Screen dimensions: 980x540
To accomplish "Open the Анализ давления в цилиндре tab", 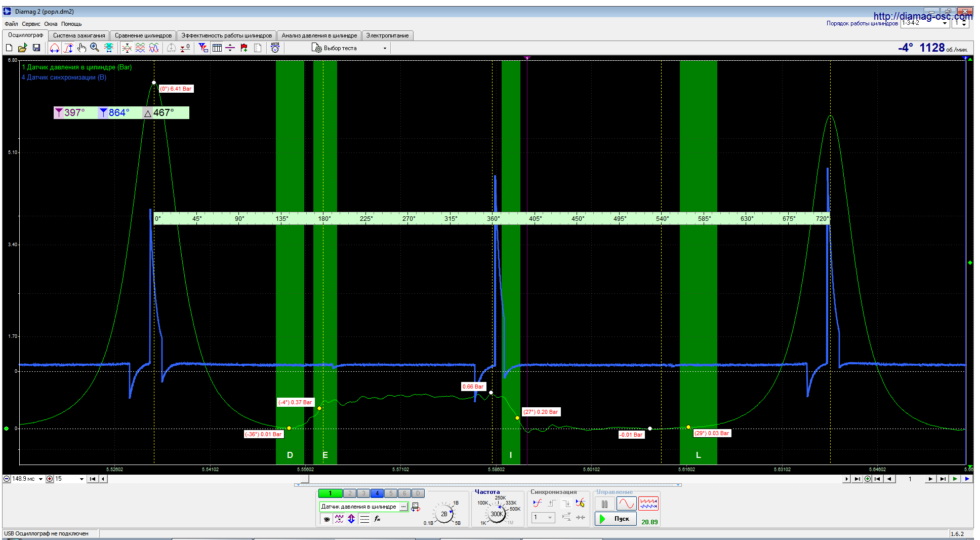I will click(x=319, y=35).
